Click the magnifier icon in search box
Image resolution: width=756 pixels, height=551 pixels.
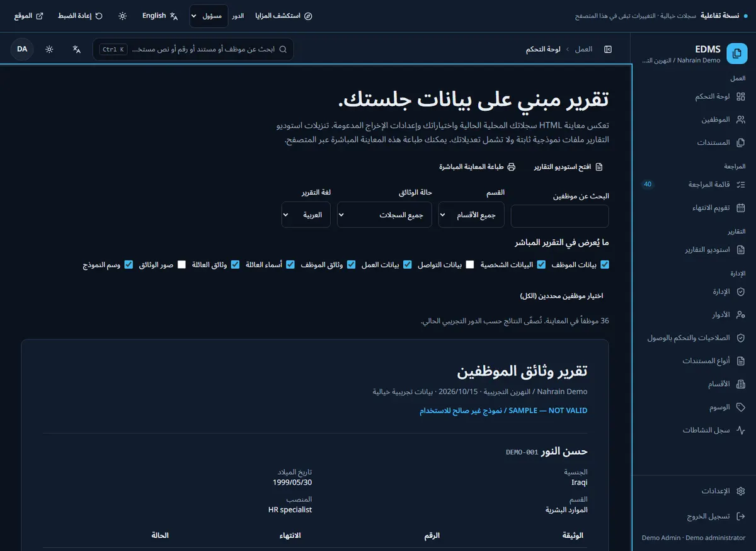[283, 49]
